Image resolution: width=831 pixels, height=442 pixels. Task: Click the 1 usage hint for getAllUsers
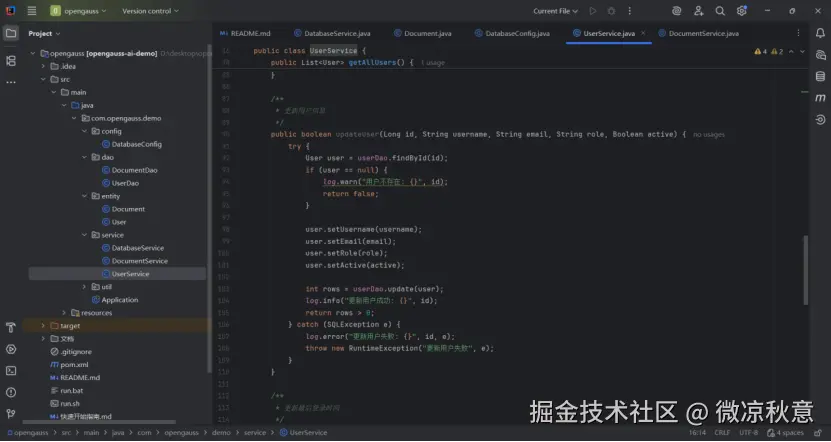pos(432,63)
